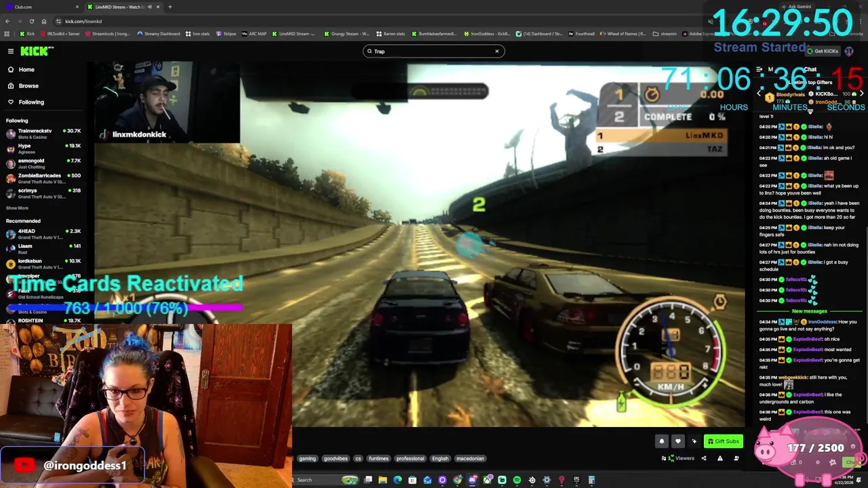This screenshot has width=868, height=488.
Task: Click the sparkle subscribe icon
Action: tap(694, 441)
